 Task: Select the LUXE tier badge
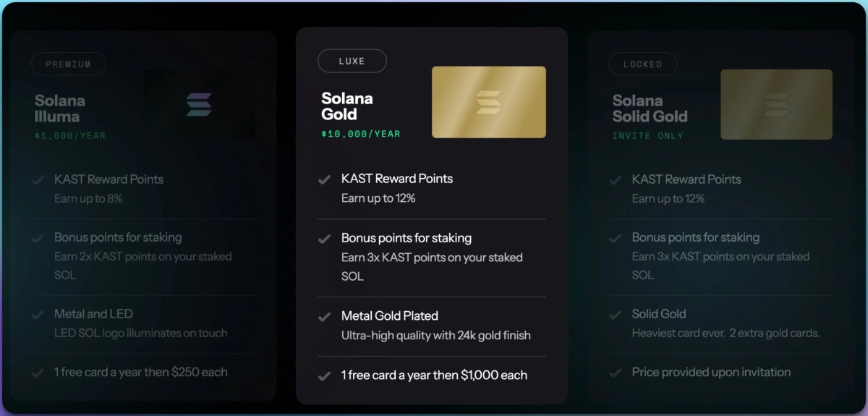click(x=352, y=61)
